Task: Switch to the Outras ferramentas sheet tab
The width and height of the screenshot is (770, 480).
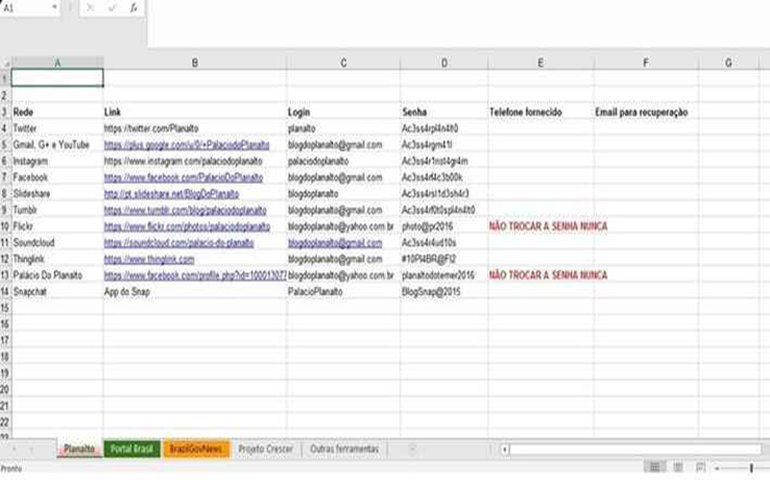Action: point(344,449)
